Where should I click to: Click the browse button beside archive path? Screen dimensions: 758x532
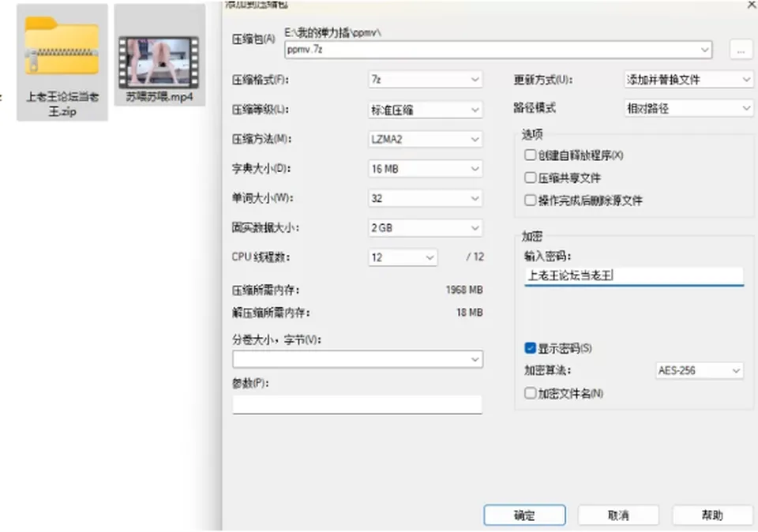pyautogui.click(x=741, y=50)
